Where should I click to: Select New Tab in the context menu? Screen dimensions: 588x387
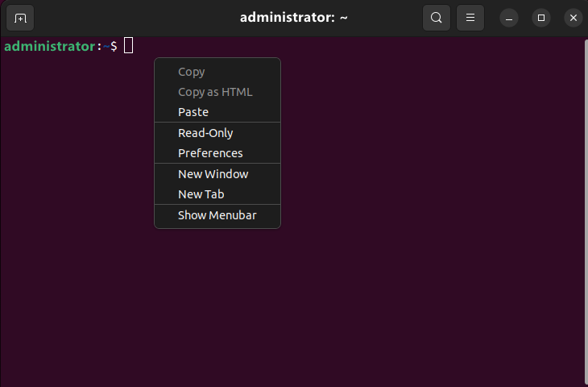point(201,194)
